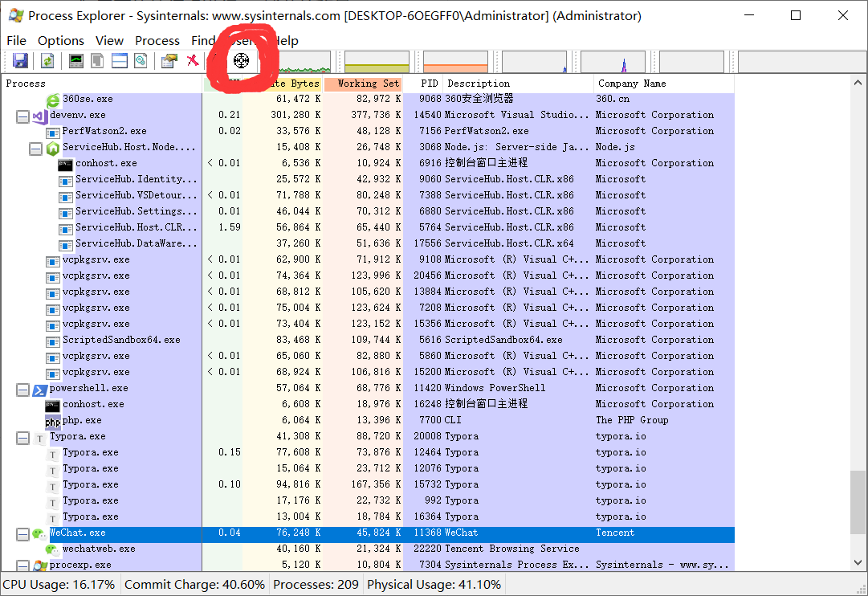
Task: Collapse the devenv.exe process tree
Action: click(x=22, y=116)
